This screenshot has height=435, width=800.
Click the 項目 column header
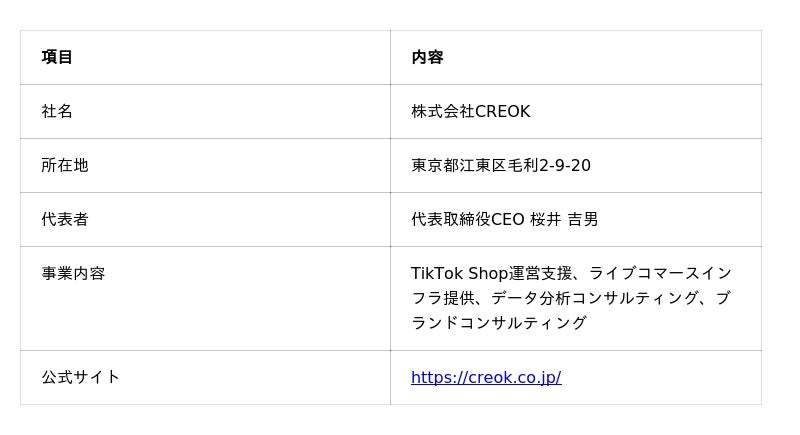tap(57, 57)
